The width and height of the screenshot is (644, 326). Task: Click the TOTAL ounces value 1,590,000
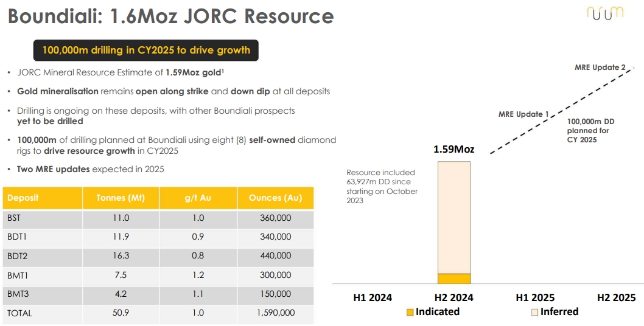coord(276,313)
